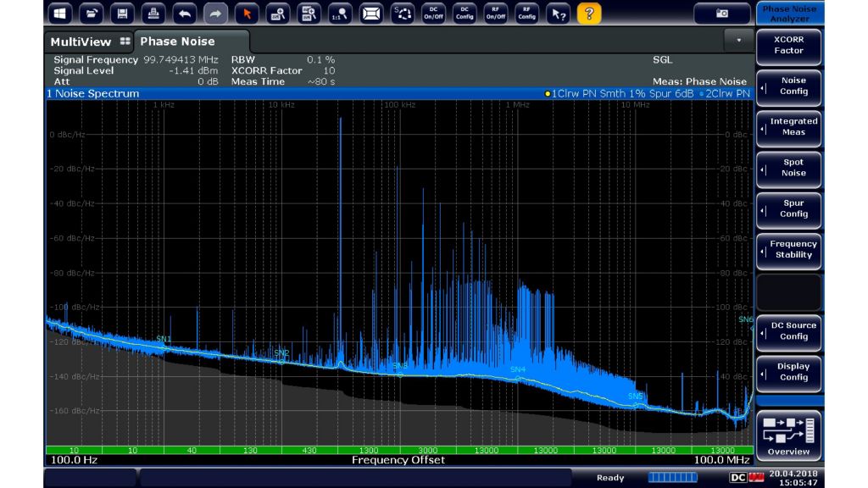The height and width of the screenshot is (488, 868).
Task: Reset zoom to 1:1
Action: [340, 14]
